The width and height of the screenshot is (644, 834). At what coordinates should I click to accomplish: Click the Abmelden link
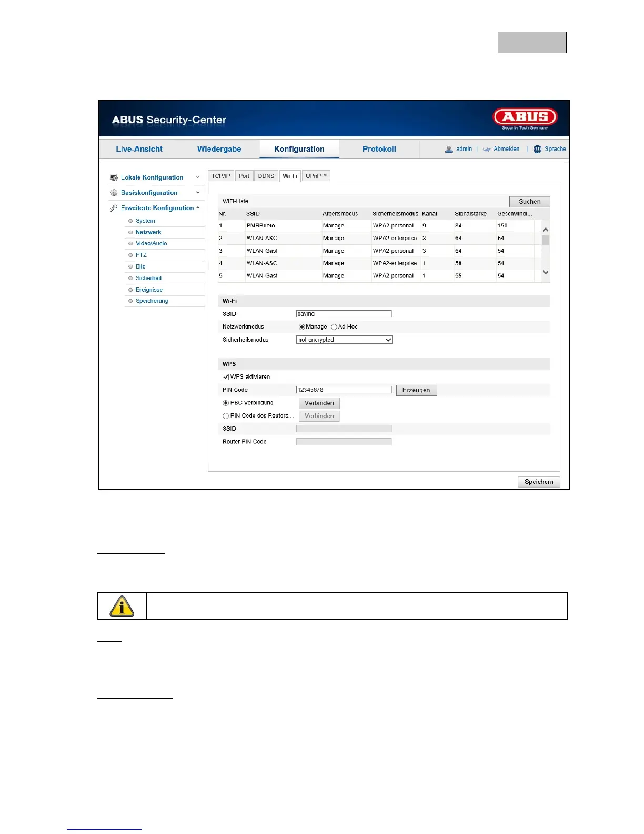pyautogui.click(x=507, y=149)
